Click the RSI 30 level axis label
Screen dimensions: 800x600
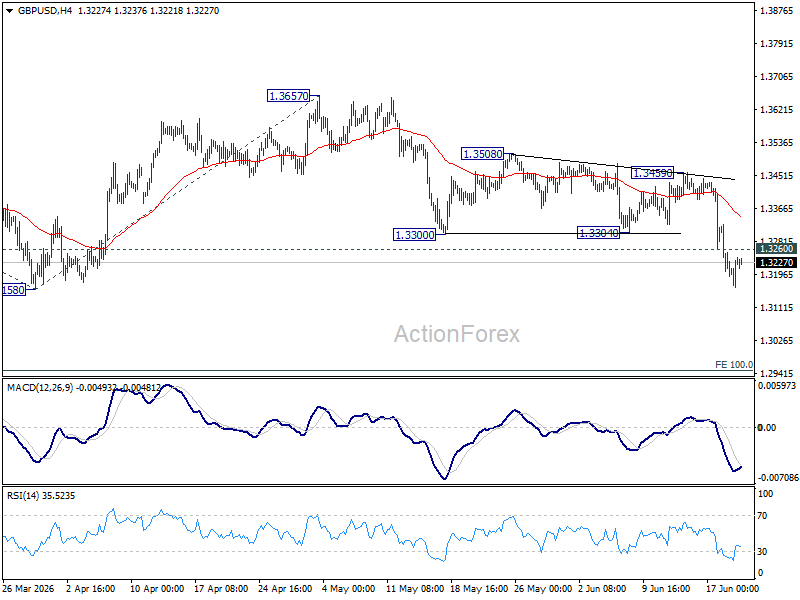[762, 552]
